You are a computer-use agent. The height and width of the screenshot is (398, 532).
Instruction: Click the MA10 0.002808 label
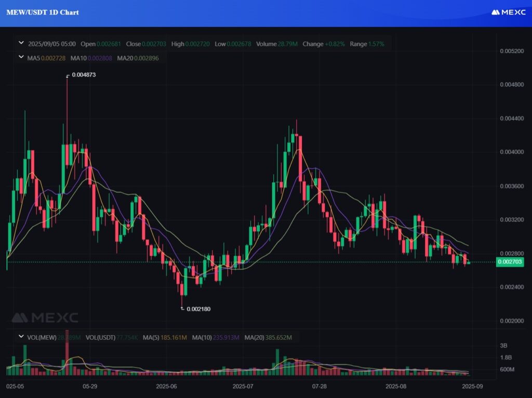pos(91,58)
